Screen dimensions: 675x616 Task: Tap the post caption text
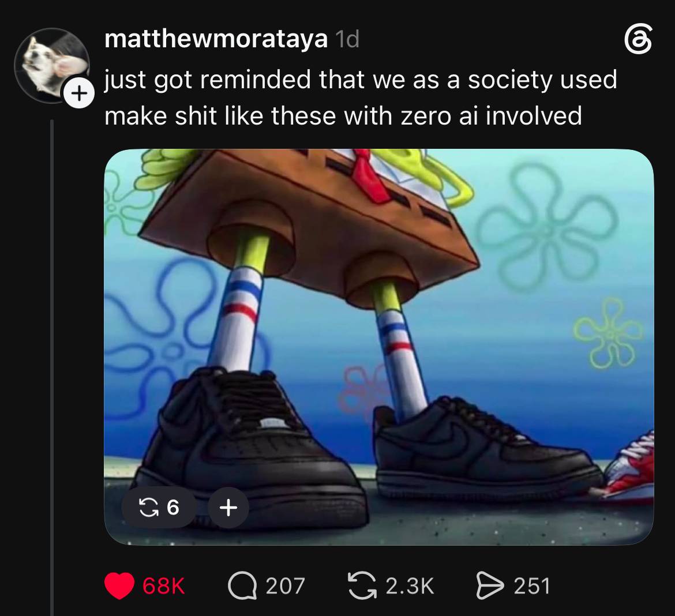pyautogui.click(x=361, y=97)
